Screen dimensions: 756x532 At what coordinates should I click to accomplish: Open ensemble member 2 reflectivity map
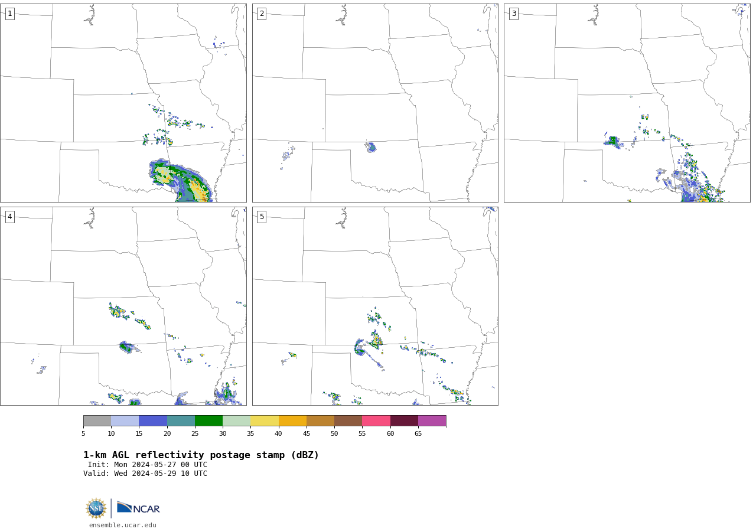(375, 103)
